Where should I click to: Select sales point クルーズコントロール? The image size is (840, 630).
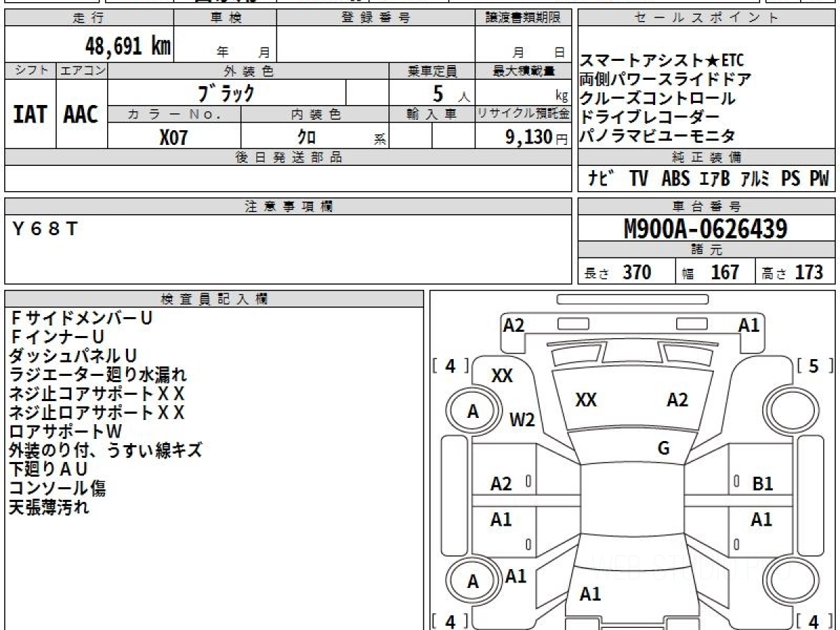(x=657, y=98)
